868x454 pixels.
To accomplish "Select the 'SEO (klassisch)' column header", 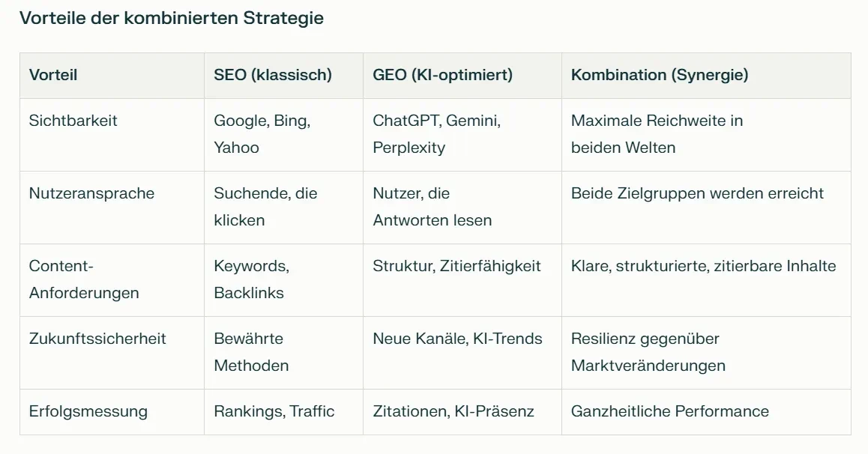I will (x=273, y=75).
